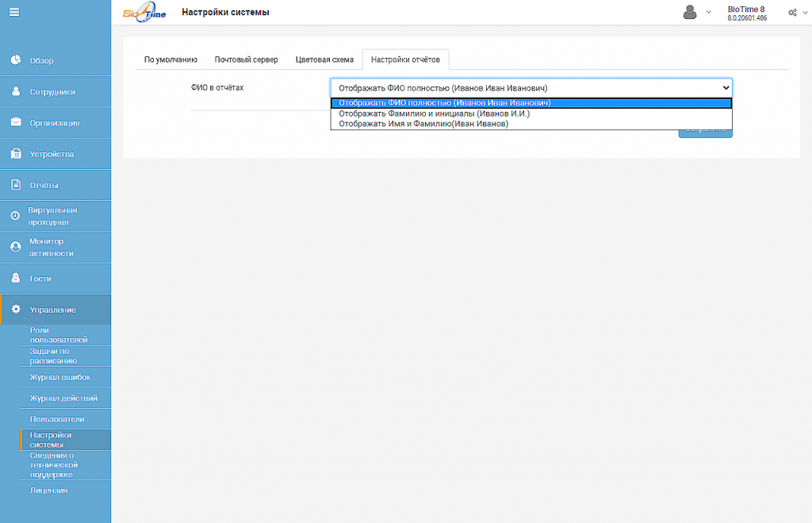This screenshot has width=812, height=523.
Task: Click the person icon for Сотрудники
Action: click(16, 91)
